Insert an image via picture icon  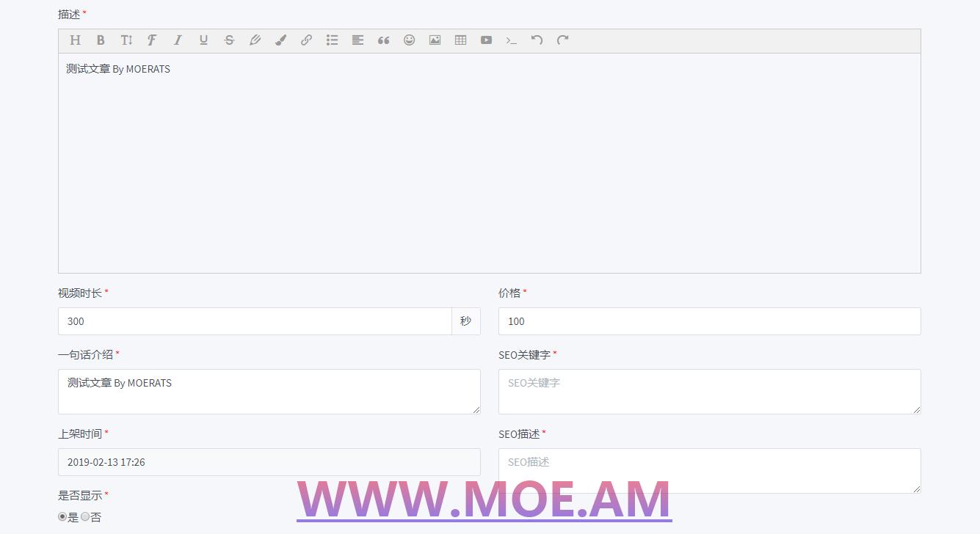click(x=435, y=40)
